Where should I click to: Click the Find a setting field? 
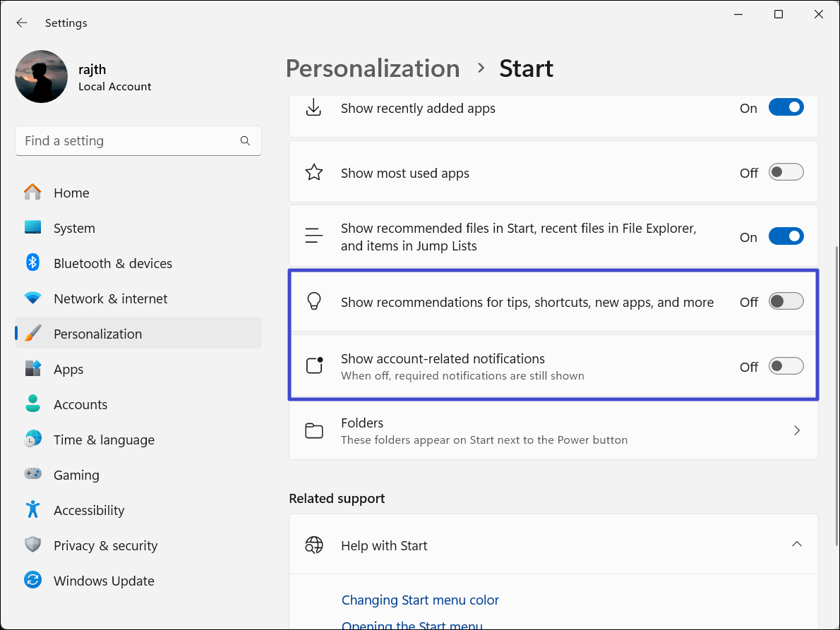click(127, 141)
